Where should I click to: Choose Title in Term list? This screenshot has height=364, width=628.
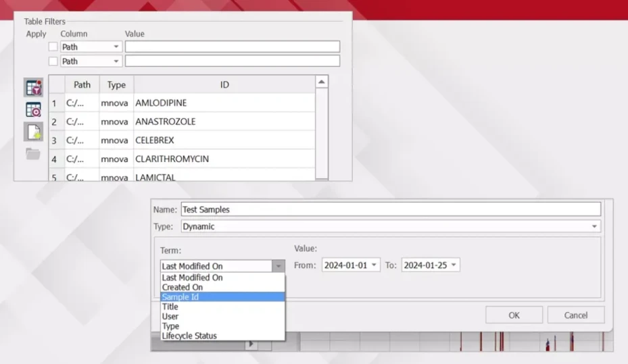coord(222,307)
